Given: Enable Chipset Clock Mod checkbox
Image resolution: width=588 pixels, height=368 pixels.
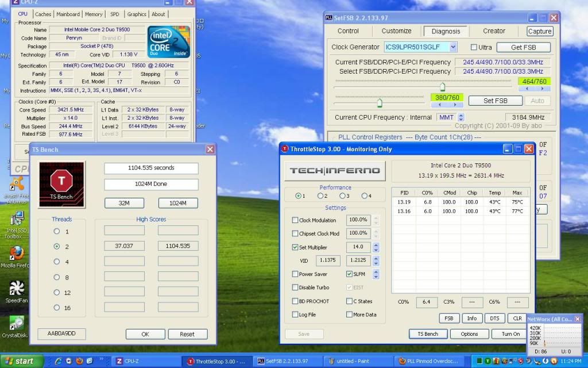Looking at the screenshot, I should [295, 233].
